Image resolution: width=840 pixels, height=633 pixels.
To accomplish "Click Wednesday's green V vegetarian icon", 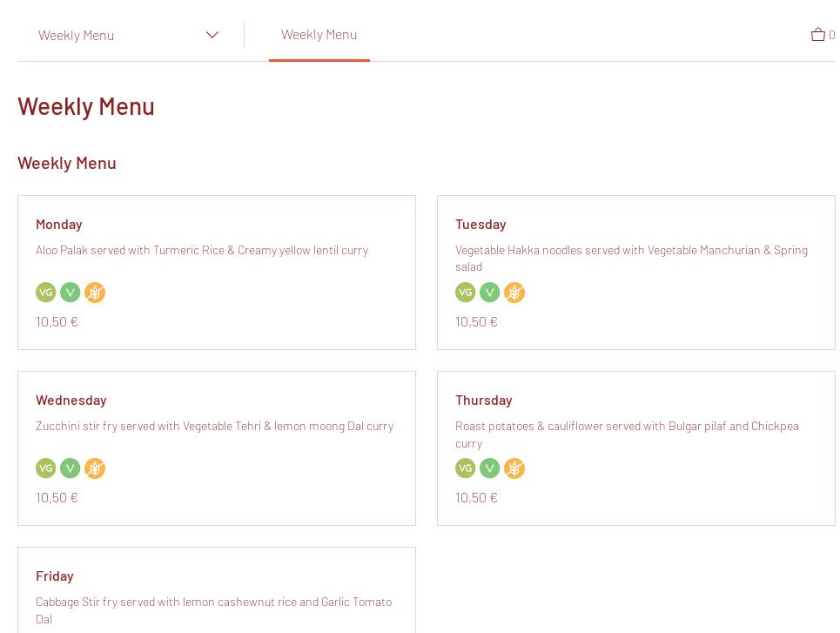I will [x=71, y=468].
